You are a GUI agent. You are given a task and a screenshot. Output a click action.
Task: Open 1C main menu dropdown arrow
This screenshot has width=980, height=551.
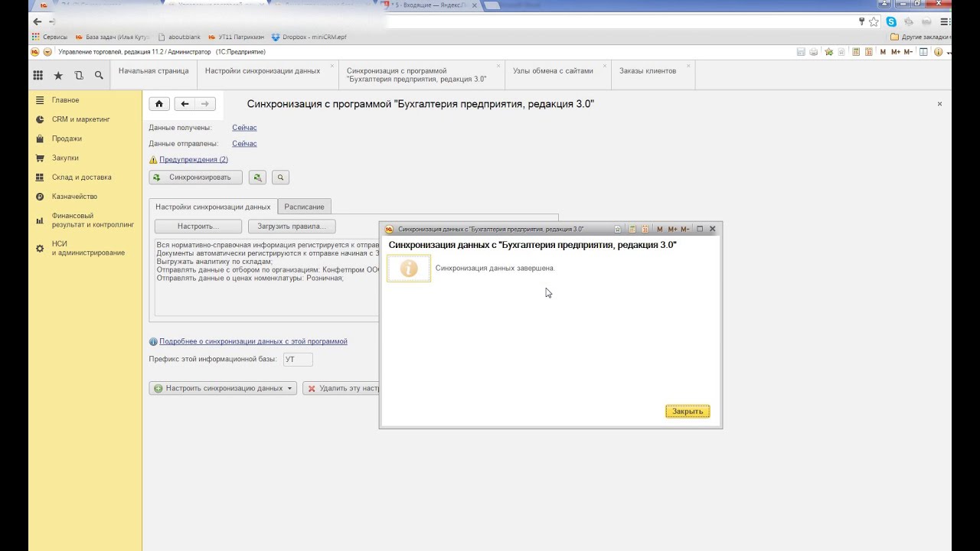pos(47,52)
